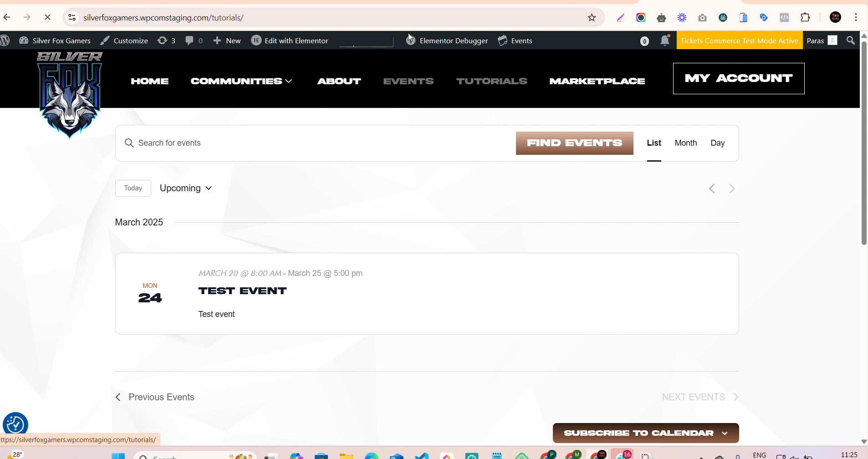
Task: Open the browser extensions puzzle icon
Action: point(805,18)
